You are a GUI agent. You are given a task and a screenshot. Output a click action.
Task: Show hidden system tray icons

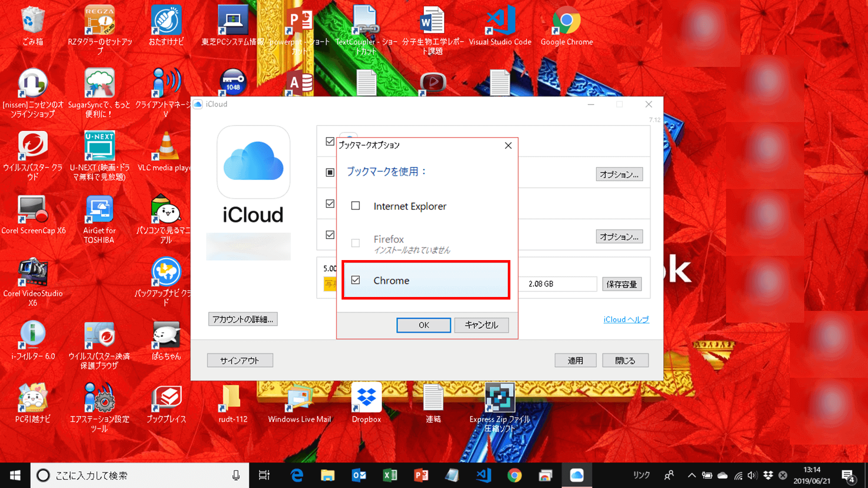pos(692,475)
